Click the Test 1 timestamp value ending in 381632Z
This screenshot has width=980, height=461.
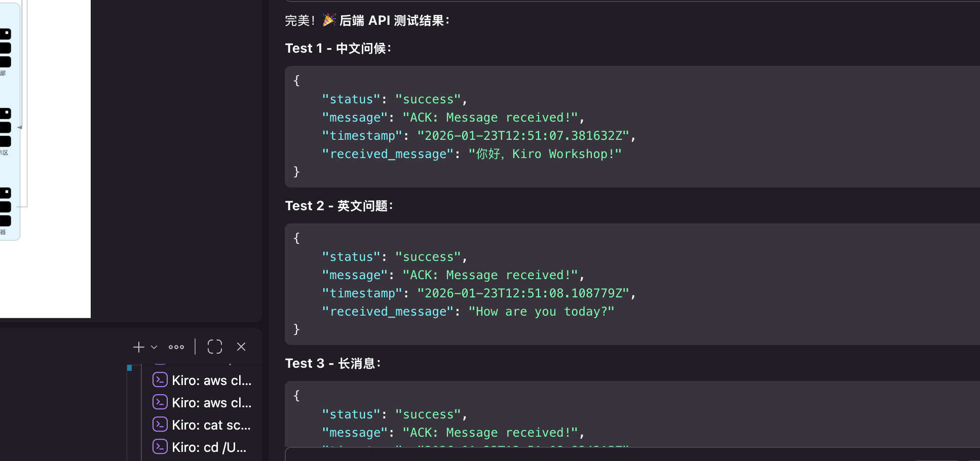coord(523,136)
